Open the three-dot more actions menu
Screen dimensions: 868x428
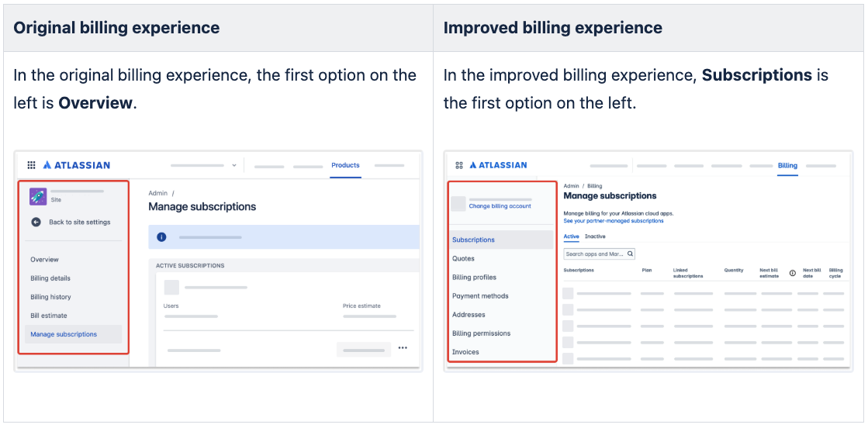(403, 348)
